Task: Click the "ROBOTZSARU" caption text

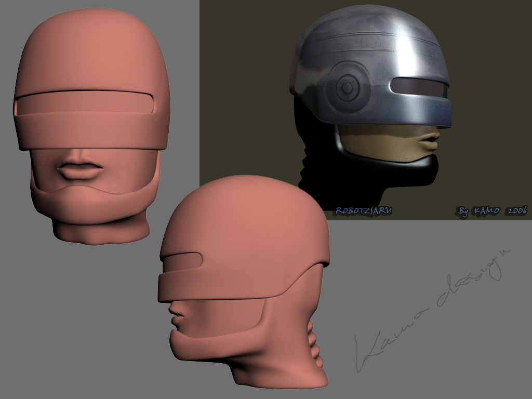Action: [364, 211]
